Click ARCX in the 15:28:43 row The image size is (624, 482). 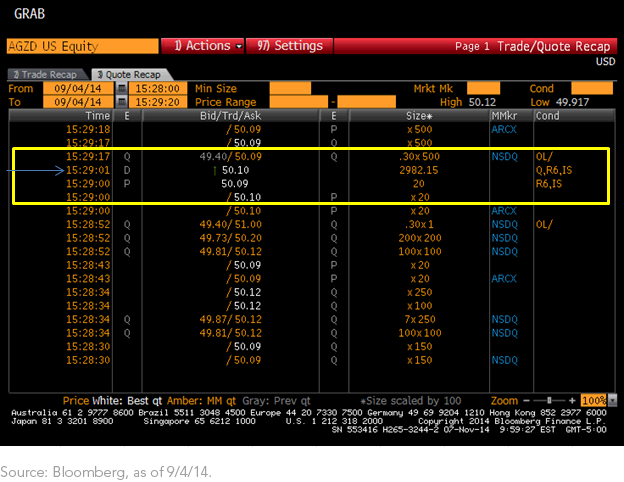click(504, 279)
